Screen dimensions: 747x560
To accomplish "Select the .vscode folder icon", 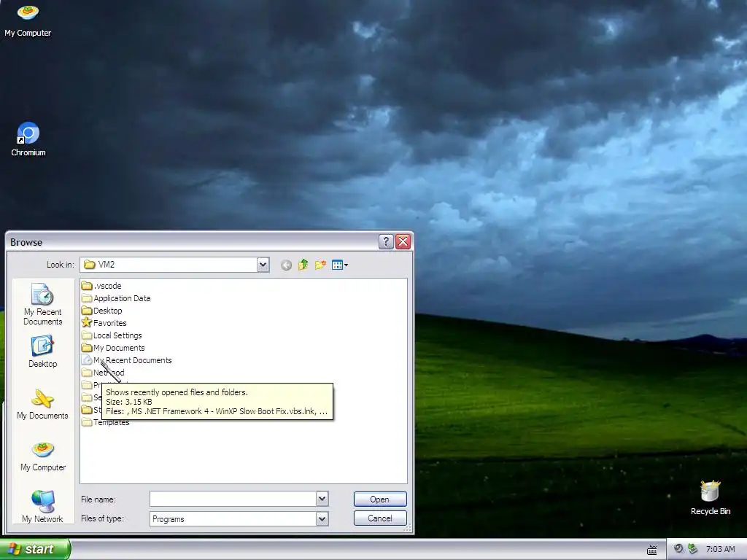I will coord(87,286).
